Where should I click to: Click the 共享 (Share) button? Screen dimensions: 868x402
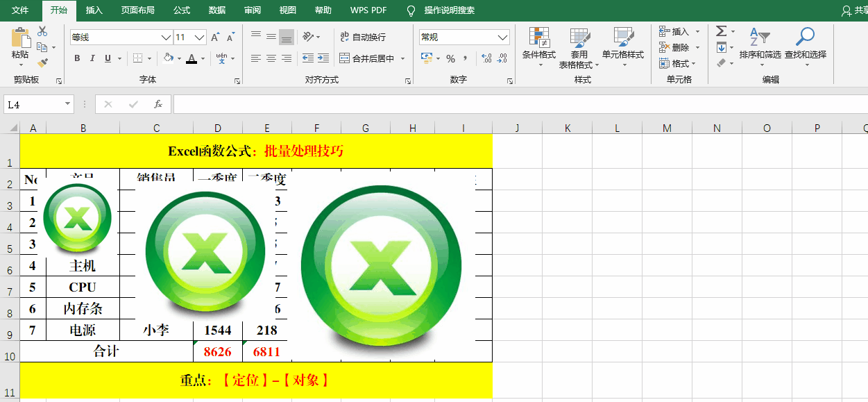click(855, 10)
